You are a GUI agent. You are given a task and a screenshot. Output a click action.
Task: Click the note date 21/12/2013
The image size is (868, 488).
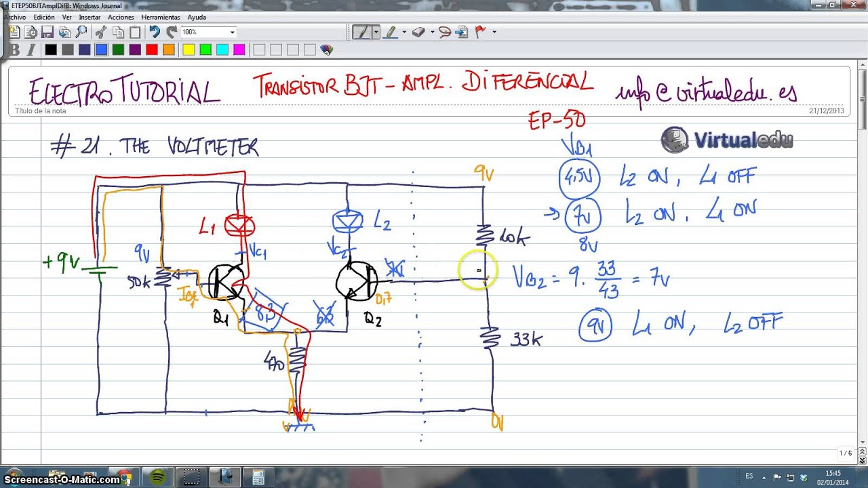click(826, 110)
